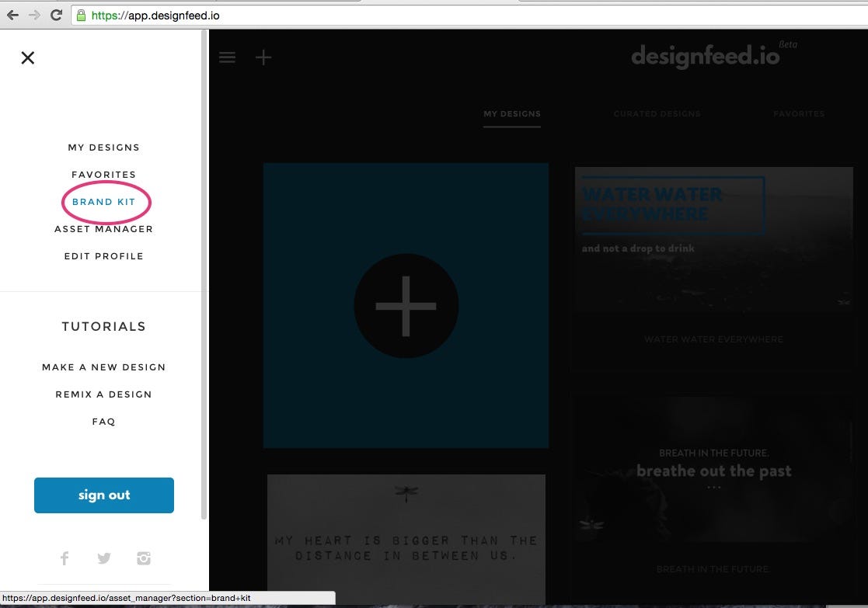868x608 pixels.
Task: Open the Instagram social icon
Action: tap(144, 558)
